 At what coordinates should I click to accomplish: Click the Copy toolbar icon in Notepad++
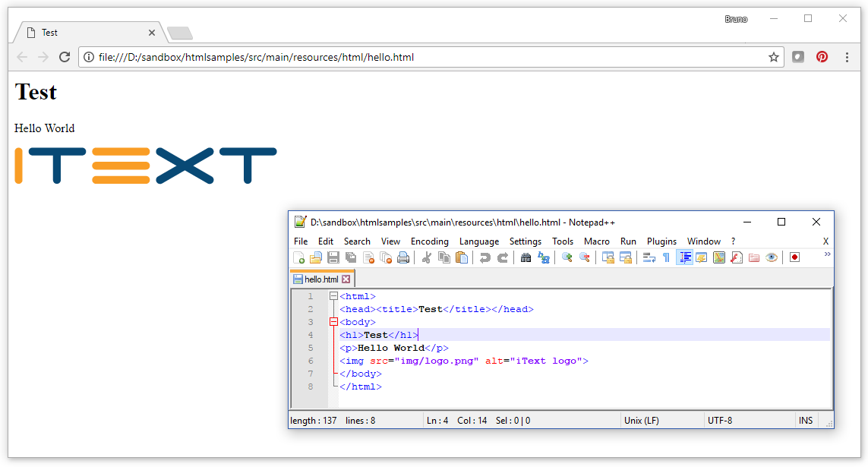444,258
